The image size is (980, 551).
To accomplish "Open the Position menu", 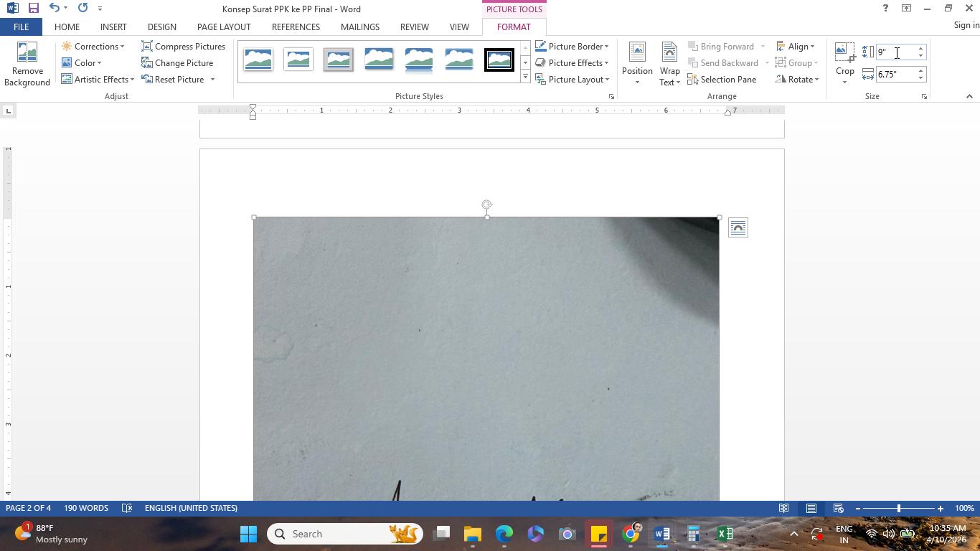I will [x=637, y=65].
